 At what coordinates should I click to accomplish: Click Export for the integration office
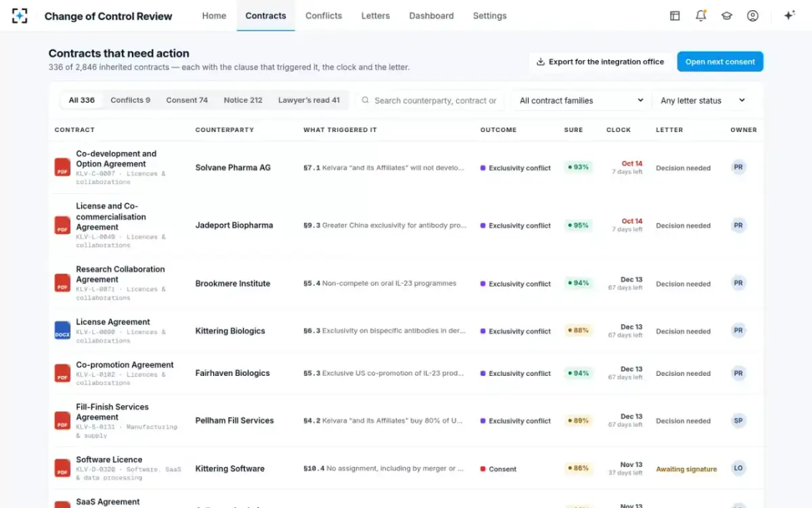[x=600, y=62]
